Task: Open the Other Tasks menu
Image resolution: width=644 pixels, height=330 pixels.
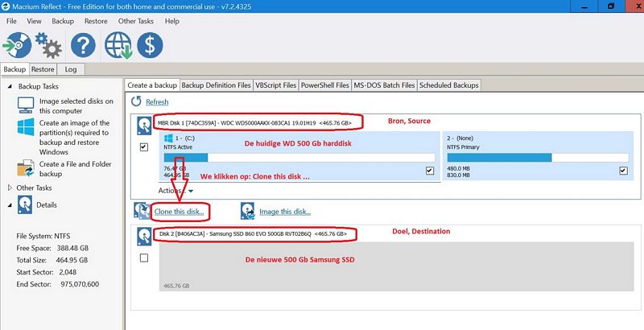Action: (x=135, y=21)
